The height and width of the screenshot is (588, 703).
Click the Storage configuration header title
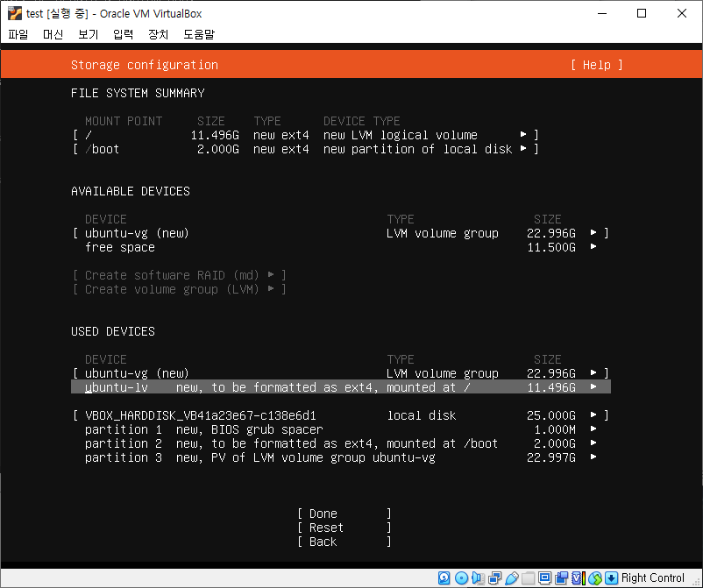[145, 65]
